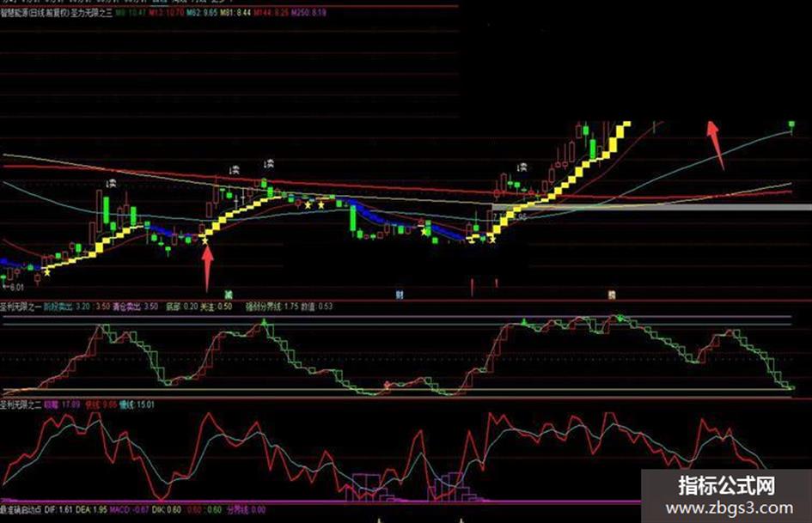The height and width of the screenshot is (523, 812).
Task: Open the www.zbgs3.com watermark link
Action: (x=730, y=508)
